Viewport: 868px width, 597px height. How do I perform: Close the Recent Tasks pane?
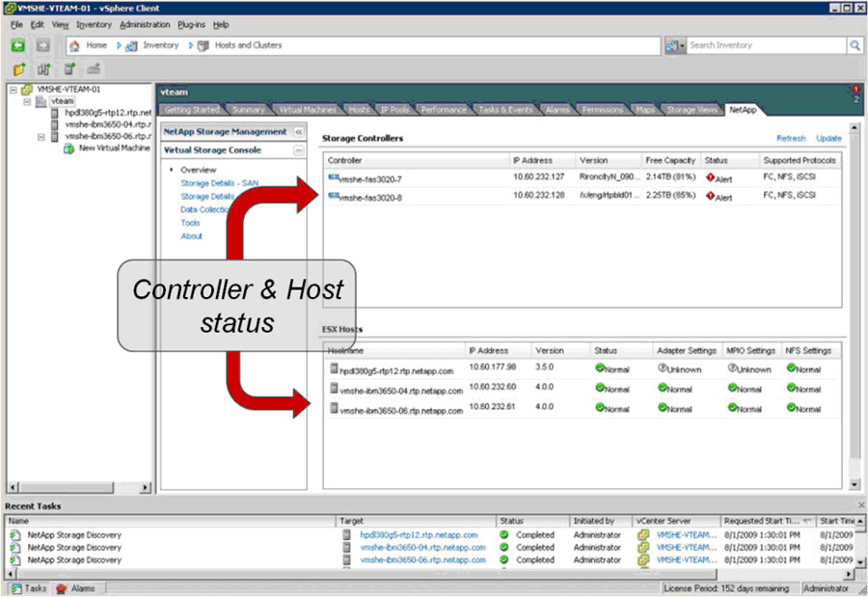click(x=861, y=505)
